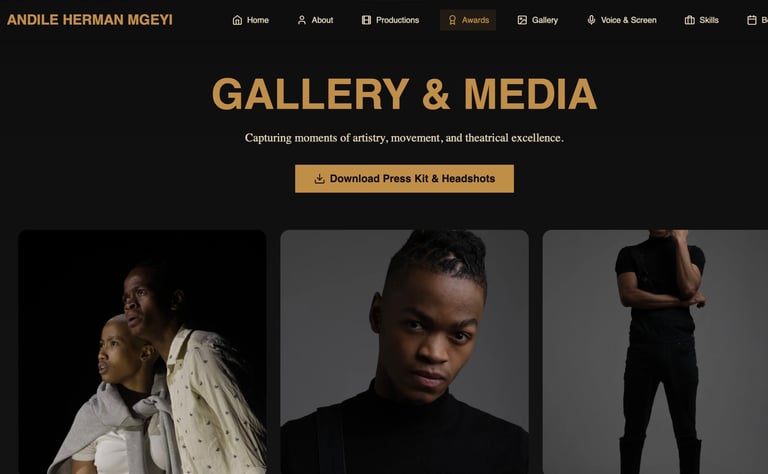Click the Productions film icon

(x=366, y=20)
